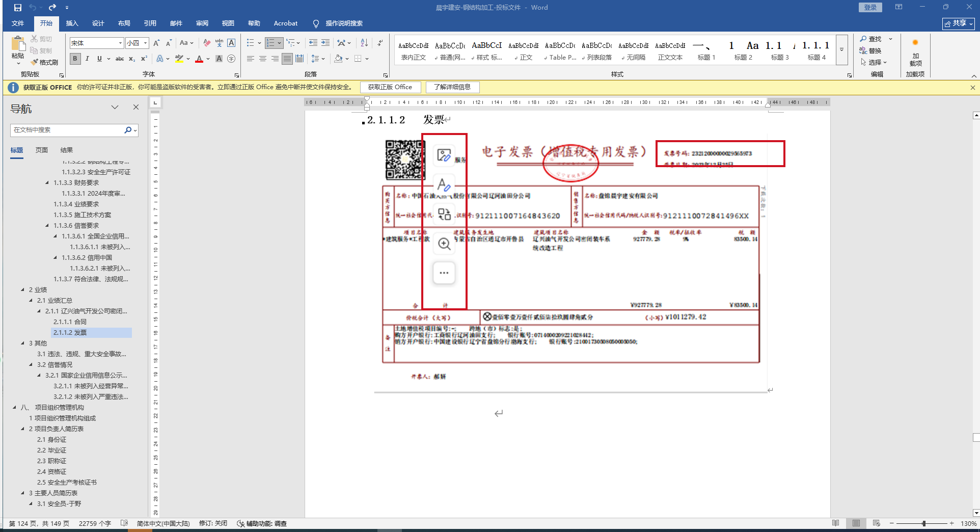980x532 pixels.
Task: Click the picture edit icon on the floating toolbar
Action: [x=444, y=155]
